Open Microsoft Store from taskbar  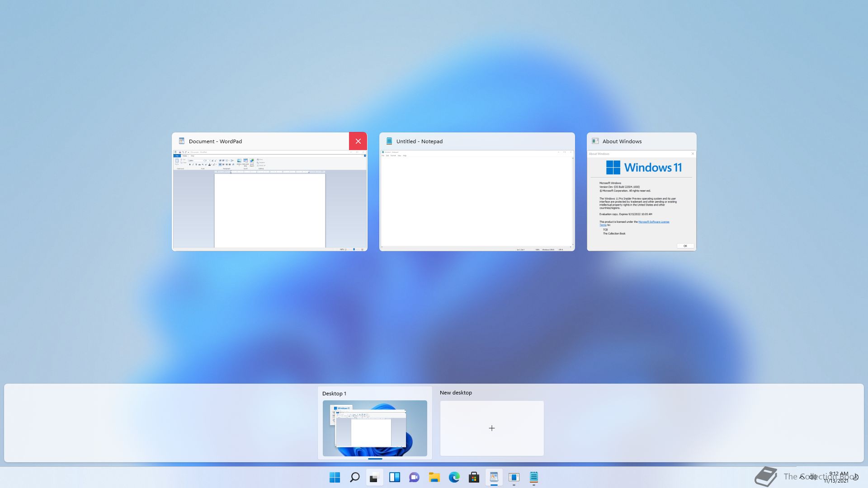474,477
